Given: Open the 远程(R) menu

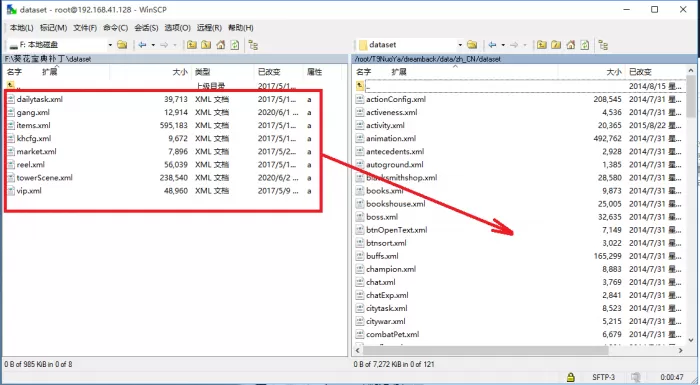Looking at the screenshot, I should (x=209, y=28).
